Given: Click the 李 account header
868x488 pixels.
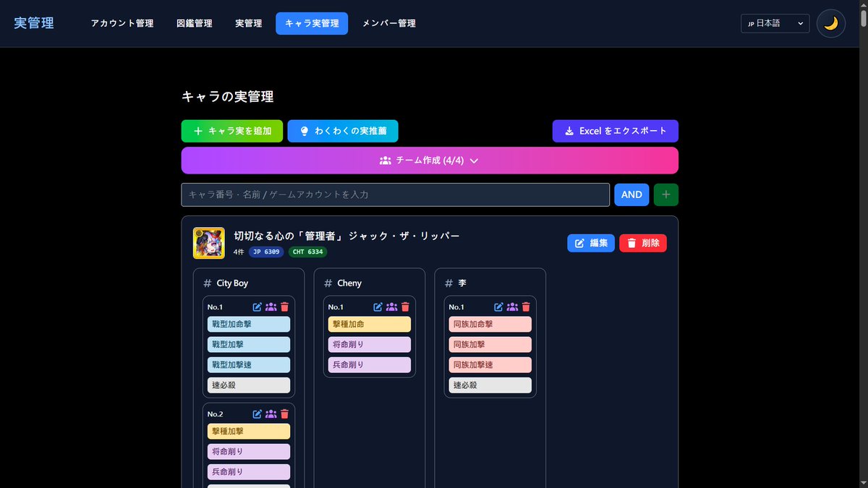Looking at the screenshot, I should (456, 283).
